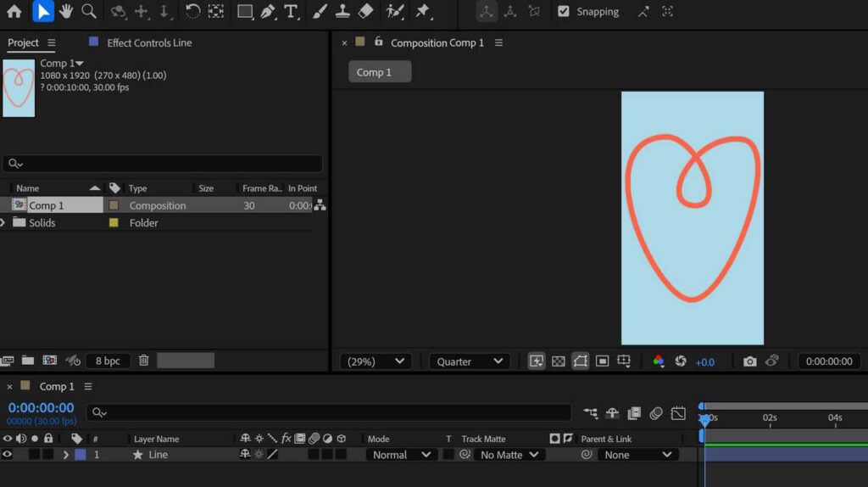Viewport: 868px width, 487px height.
Task: Open the composition mini-flowchart in timeline
Action: click(590, 412)
